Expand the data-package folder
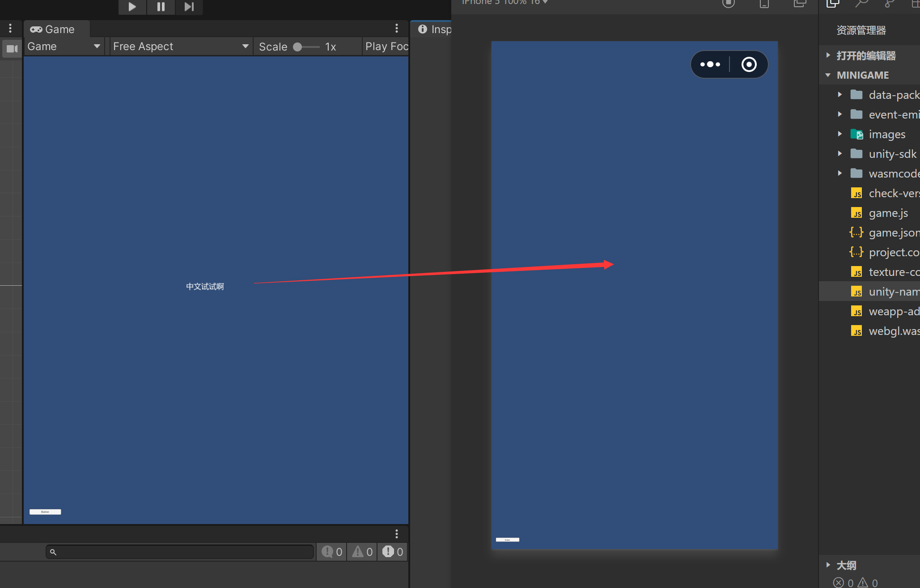Screen dimensions: 920x588 [840, 95]
